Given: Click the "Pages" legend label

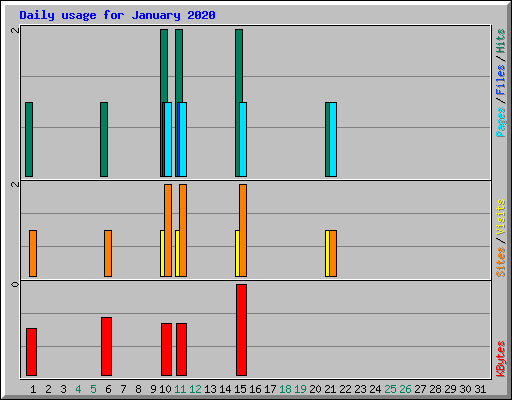Looking at the screenshot, I should coord(500,122).
